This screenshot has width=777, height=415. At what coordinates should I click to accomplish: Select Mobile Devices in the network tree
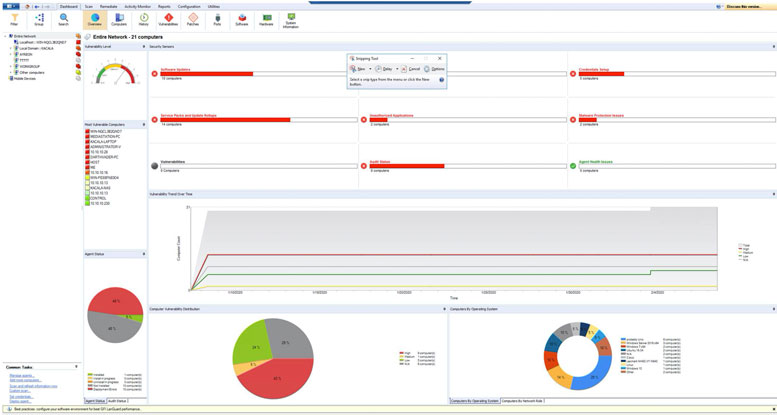(24, 78)
